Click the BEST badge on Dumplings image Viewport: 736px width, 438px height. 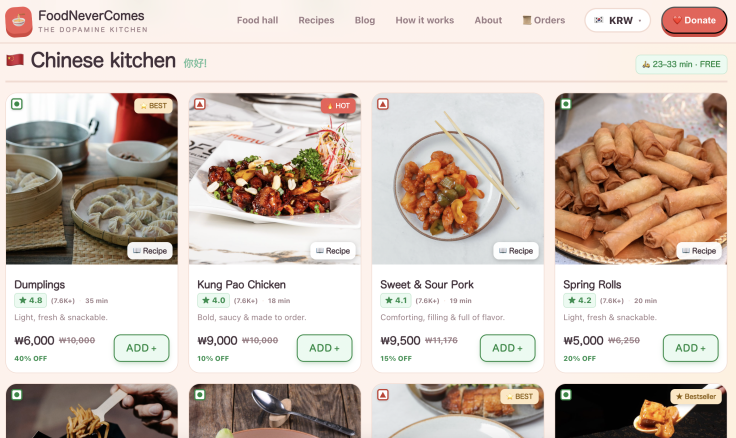tap(153, 106)
